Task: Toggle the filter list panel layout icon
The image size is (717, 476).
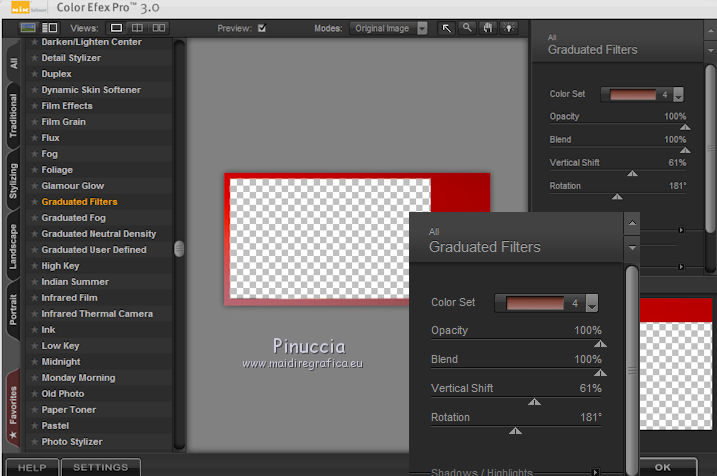Action: [49, 28]
